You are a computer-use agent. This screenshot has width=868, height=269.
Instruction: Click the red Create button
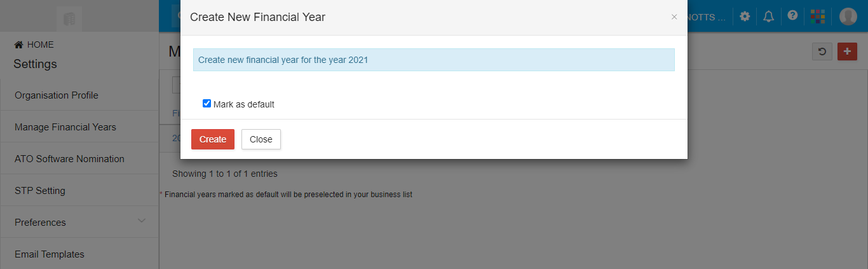click(213, 139)
